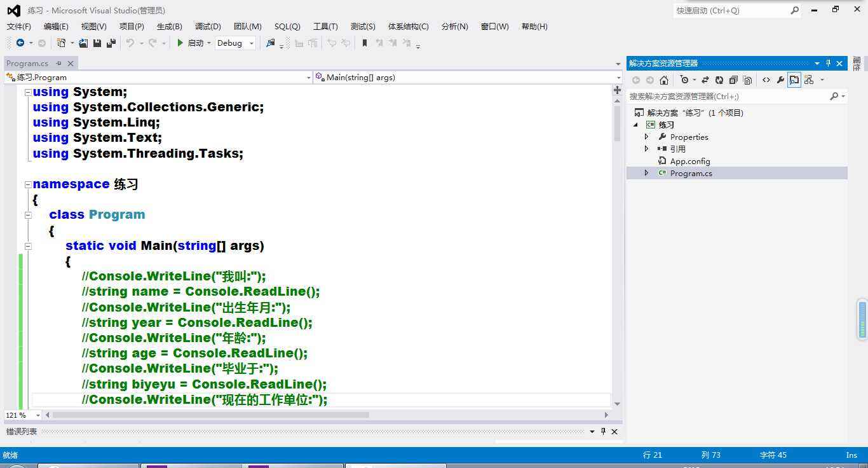Select App.config in Solution Explorer
Screen dimensions: 868x468
(x=689, y=161)
